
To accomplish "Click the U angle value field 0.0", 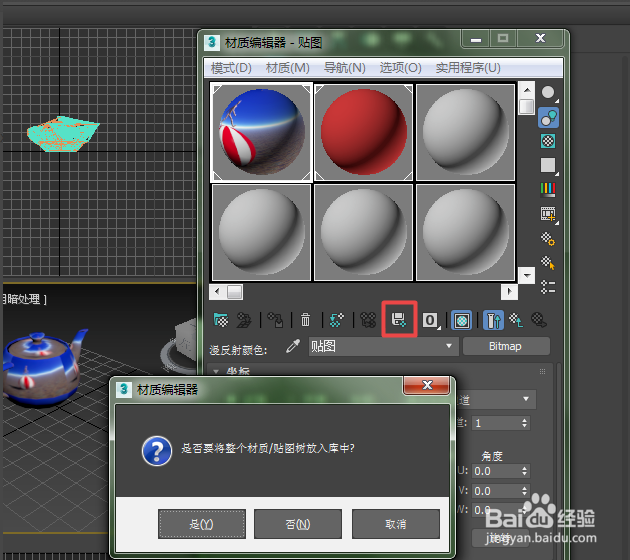I will pyautogui.click(x=496, y=471).
